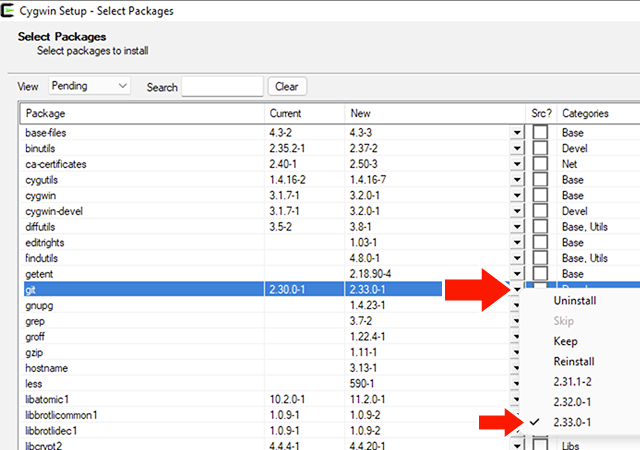Check the Src box for base-files

(540, 133)
